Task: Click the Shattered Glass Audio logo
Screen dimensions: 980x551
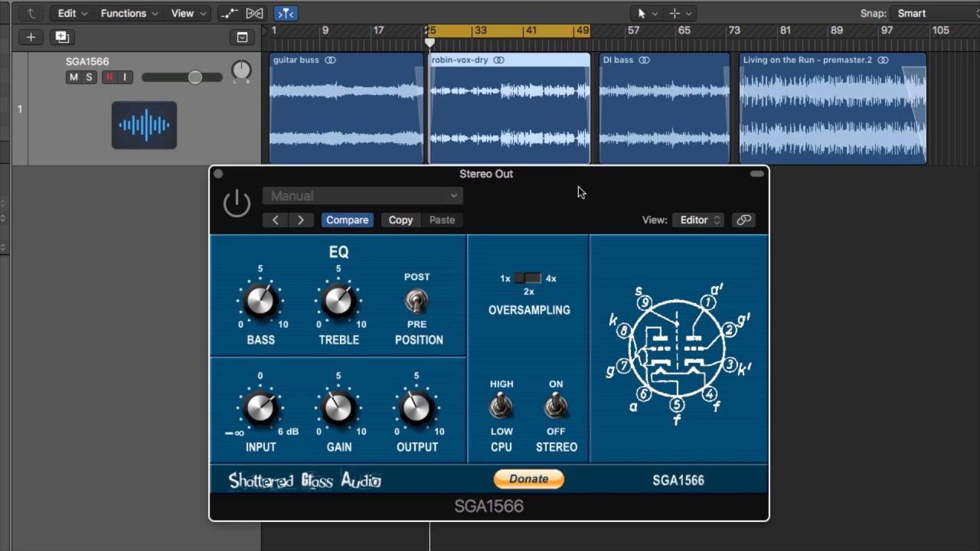Action: (x=305, y=481)
